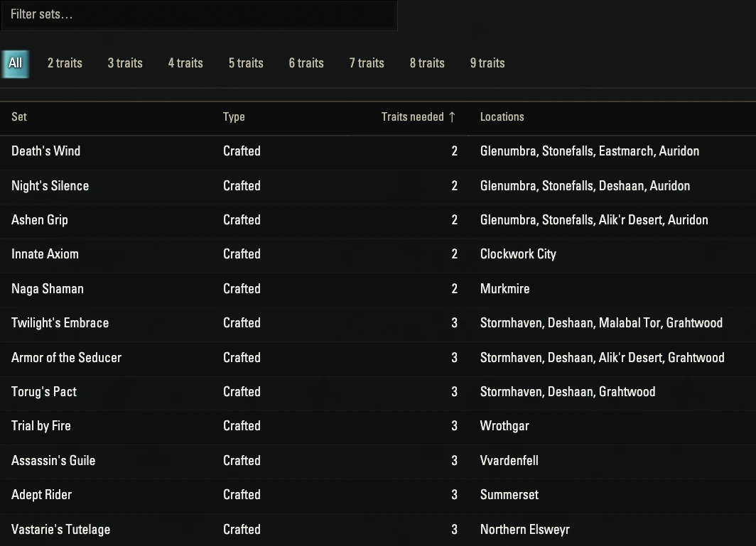Select the Torug's Pact set row
Screen dimensions: 756x546
pyautogui.click(x=378, y=392)
